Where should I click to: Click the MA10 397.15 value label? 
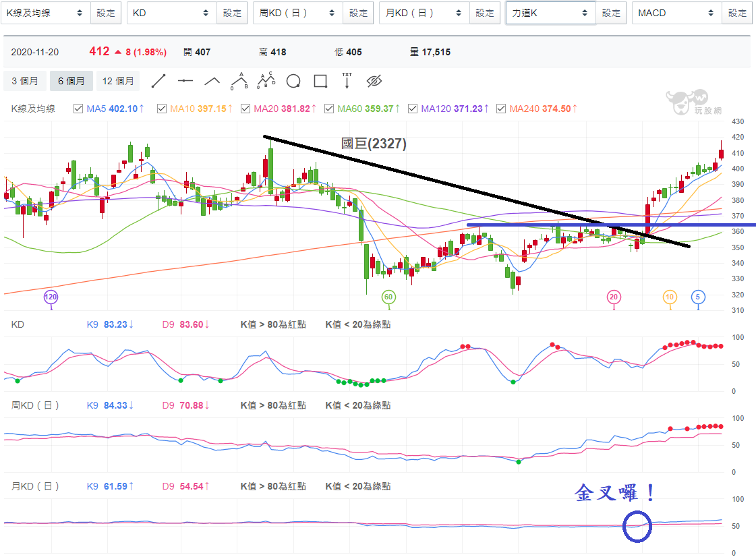202,109
